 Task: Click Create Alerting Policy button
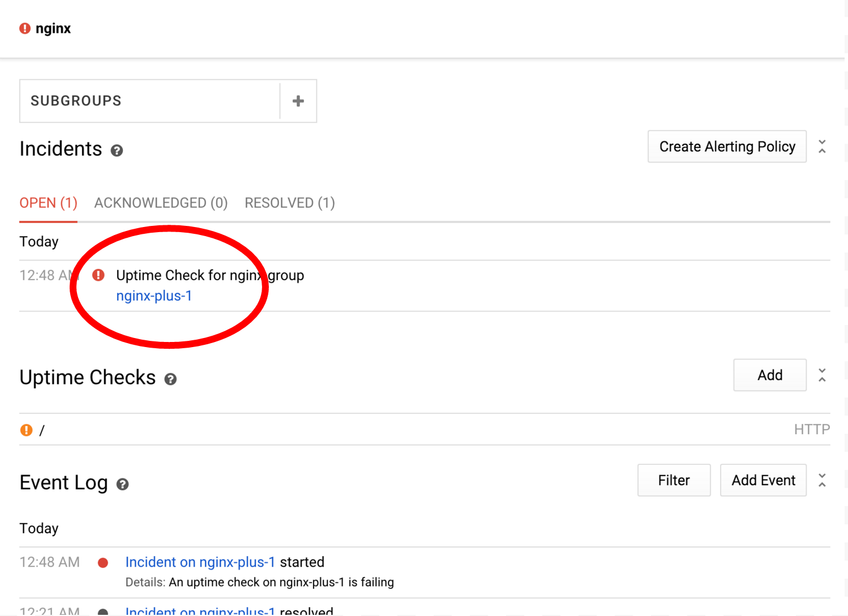coord(727,147)
